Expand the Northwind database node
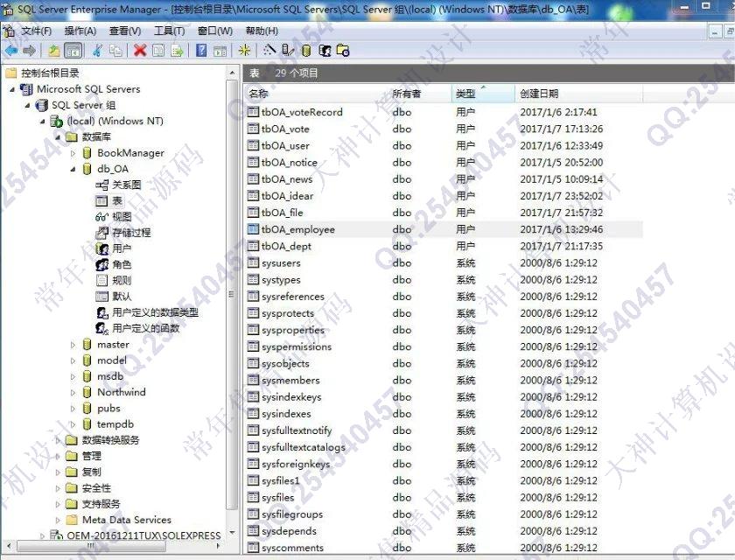This screenshot has width=735, height=560. 73,392
